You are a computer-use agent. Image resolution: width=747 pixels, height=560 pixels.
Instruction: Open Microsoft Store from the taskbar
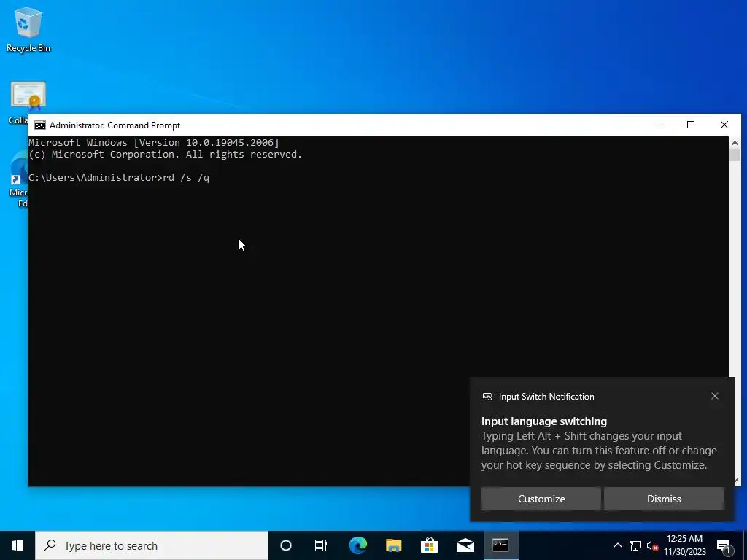click(x=429, y=545)
